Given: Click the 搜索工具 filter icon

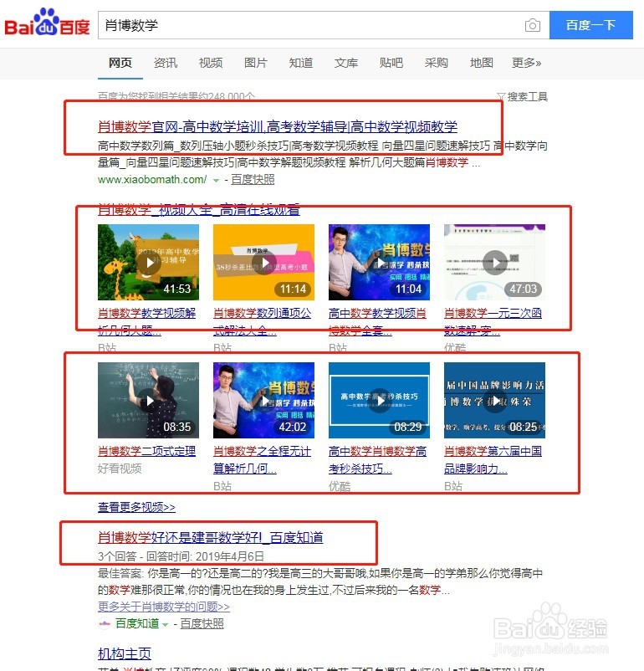Looking at the screenshot, I should 500,97.
